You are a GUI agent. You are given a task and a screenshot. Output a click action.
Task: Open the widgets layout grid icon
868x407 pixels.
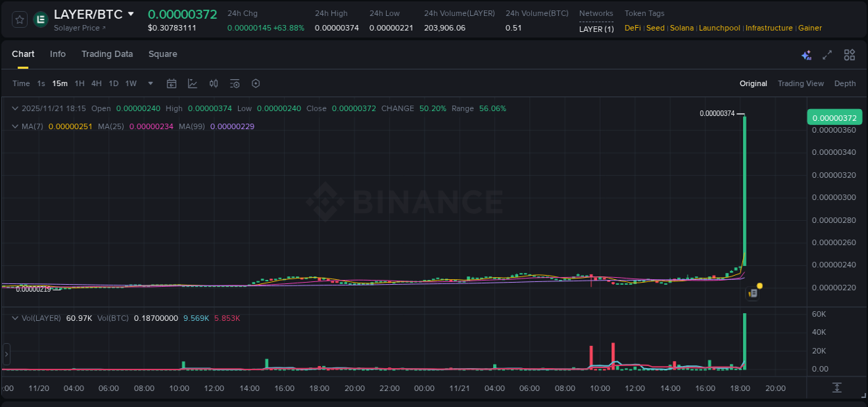[x=849, y=54]
